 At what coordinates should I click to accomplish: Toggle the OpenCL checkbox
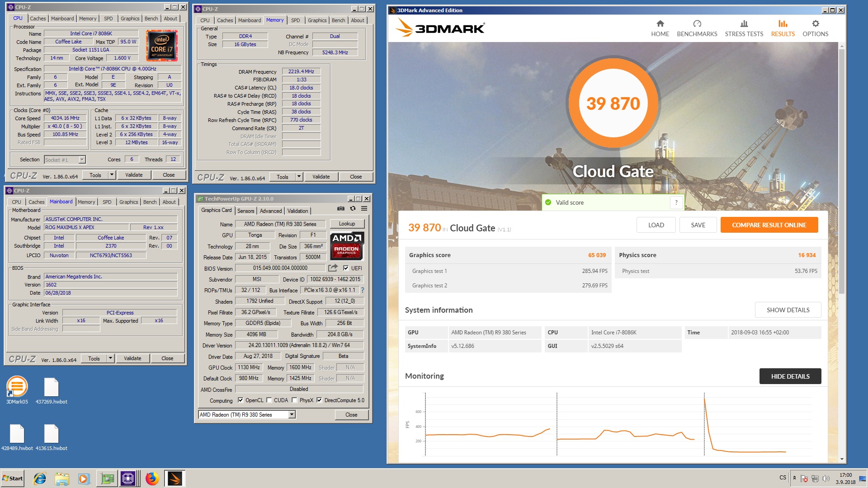tap(241, 400)
